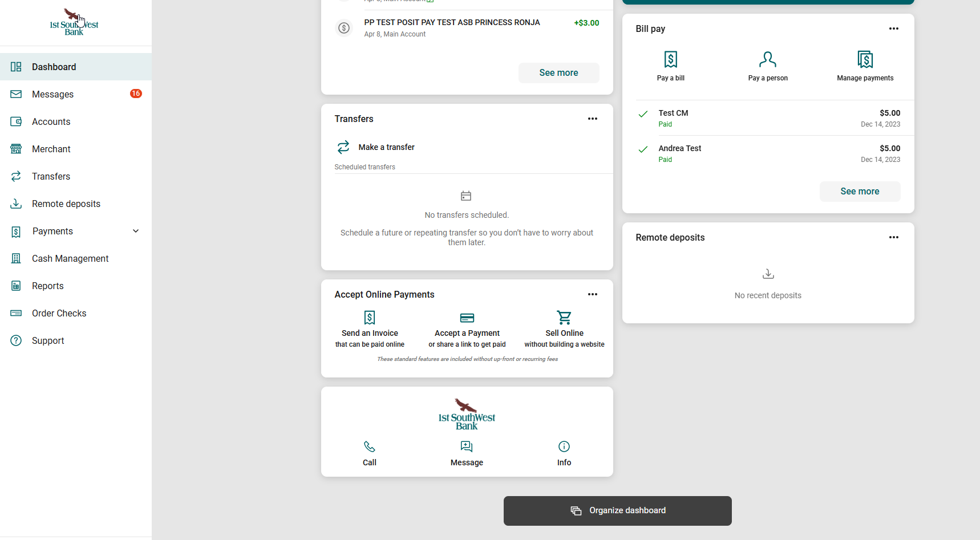
Task: Click the Organize dashboard button
Action: pyautogui.click(x=617, y=510)
